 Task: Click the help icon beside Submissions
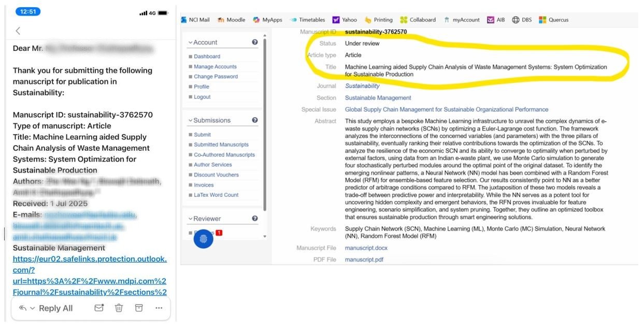tap(254, 120)
